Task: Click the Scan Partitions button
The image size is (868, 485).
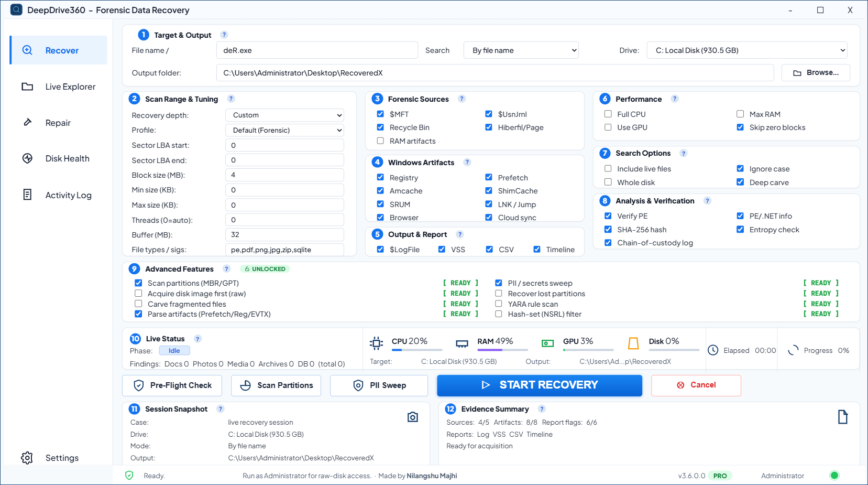Action: pos(276,385)
